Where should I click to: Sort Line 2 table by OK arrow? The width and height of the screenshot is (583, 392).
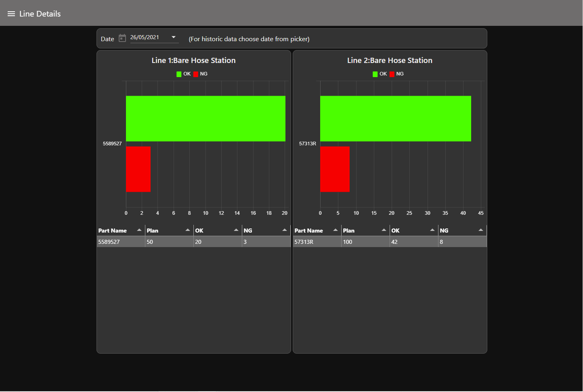(432, 230)
